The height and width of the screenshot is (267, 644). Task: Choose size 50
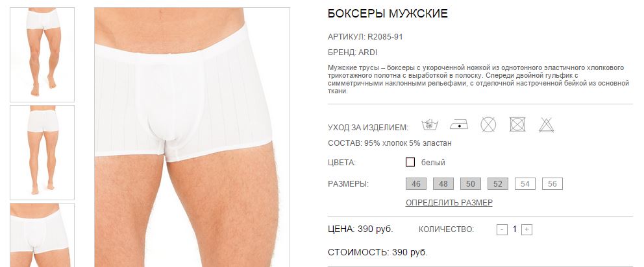point(471,184)
